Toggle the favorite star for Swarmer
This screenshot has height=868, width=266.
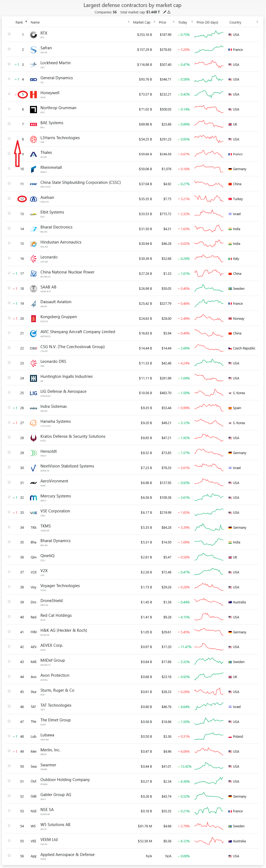[9, 766]
